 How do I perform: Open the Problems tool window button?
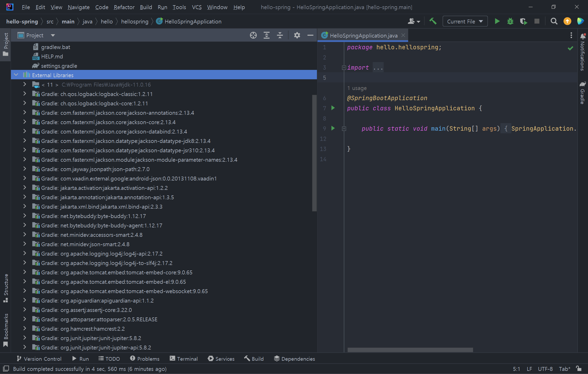pyautogui.click(x=145, y=359)
